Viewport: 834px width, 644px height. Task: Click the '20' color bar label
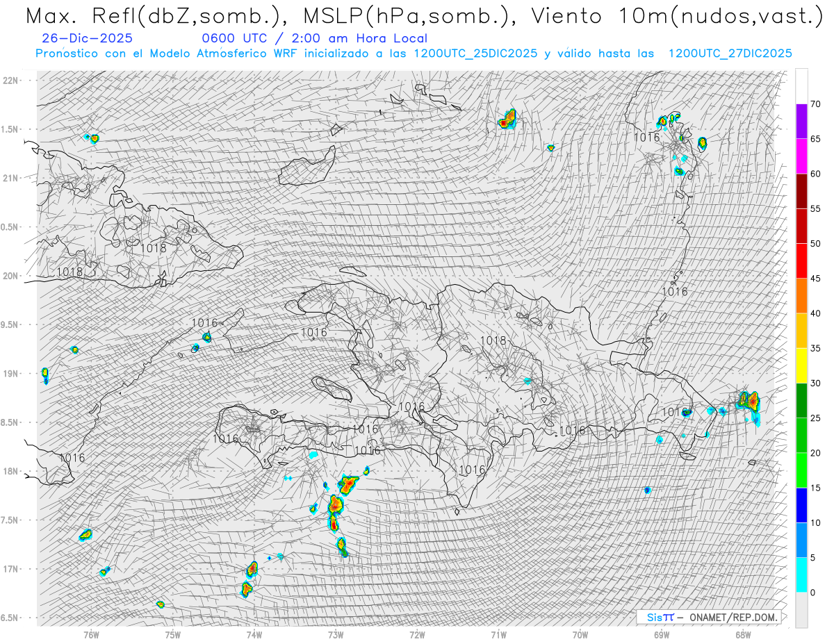(816, 453)
